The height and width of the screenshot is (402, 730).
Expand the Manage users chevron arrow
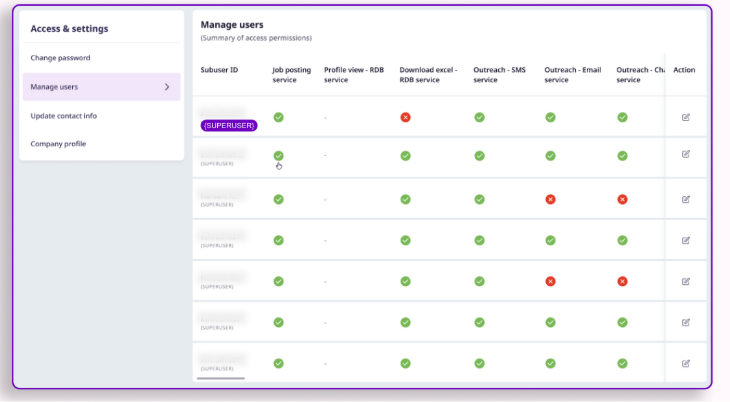pos(166,87)
